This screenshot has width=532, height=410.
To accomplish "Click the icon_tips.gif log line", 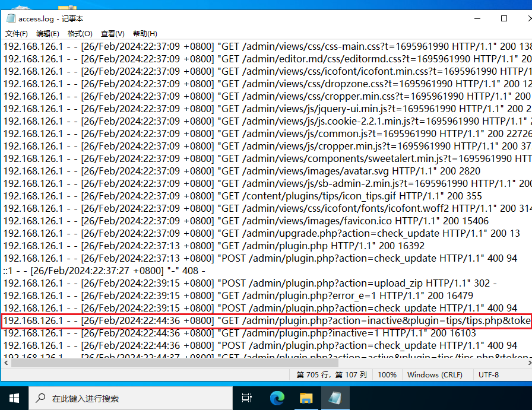I will point(243,196).
